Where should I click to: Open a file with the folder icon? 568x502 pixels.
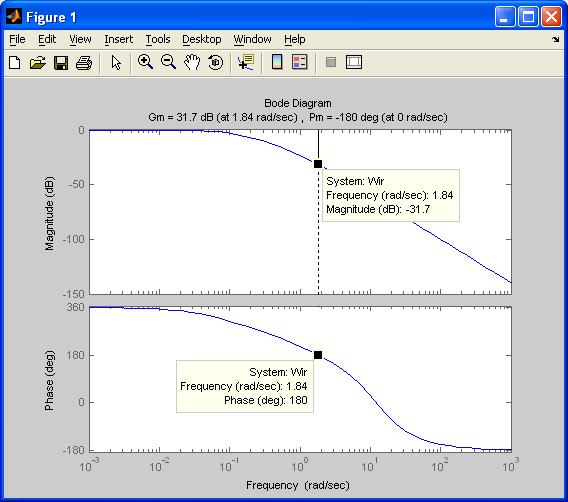[x=38, y=63]
